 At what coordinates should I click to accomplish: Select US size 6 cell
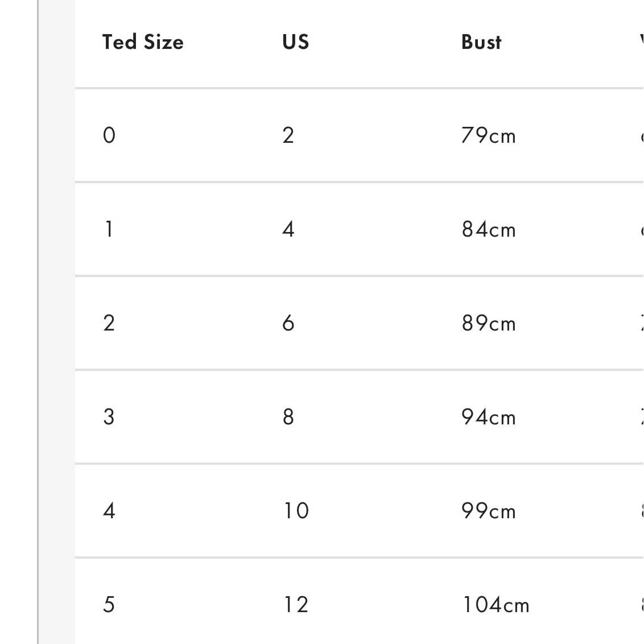click(288, 323)
